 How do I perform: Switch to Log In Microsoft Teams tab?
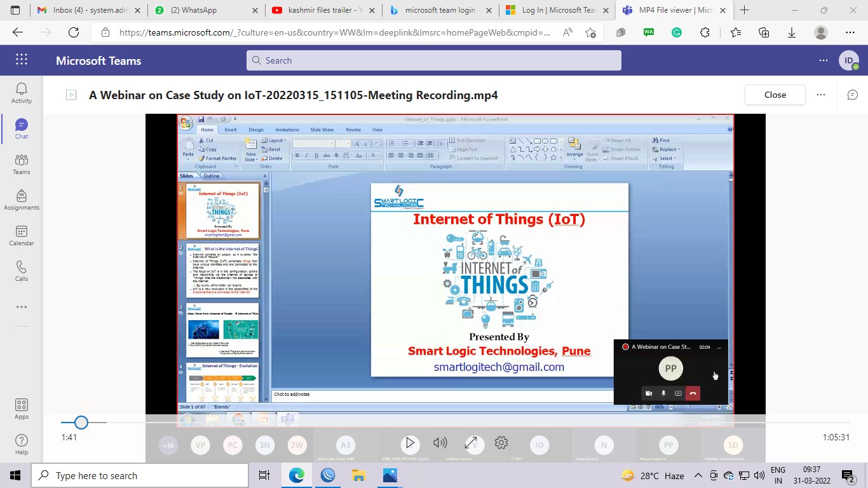click(558, 10)
